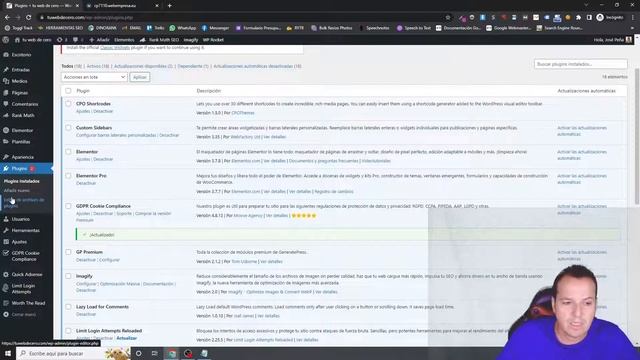Check the Imagify plugin checkbox

click(x=68, y=276)
